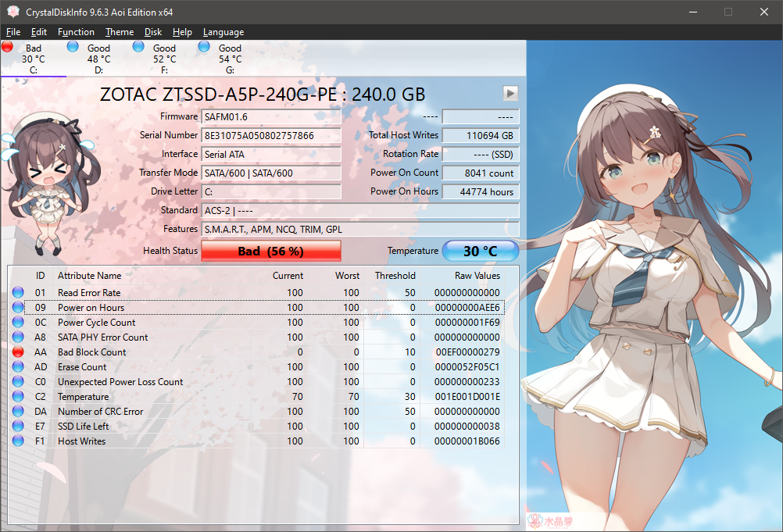
Task: Click the Attribute Name column header
Action: pyautogui.click(x=89, y=276)
